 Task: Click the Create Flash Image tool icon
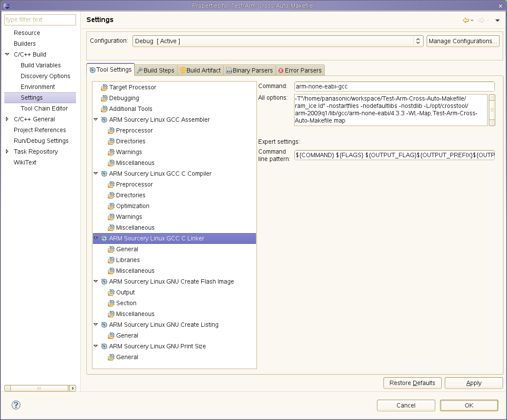click(x=104, y=281)
